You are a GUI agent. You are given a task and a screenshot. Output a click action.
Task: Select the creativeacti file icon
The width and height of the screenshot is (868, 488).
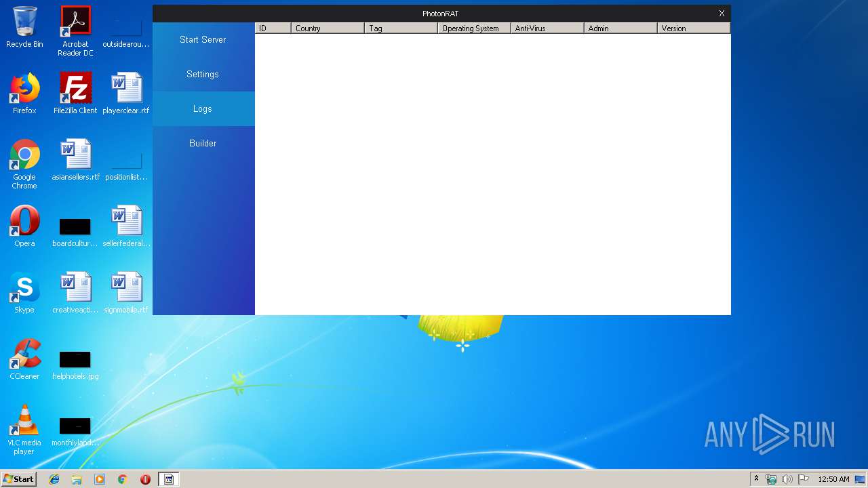(75, 293)
